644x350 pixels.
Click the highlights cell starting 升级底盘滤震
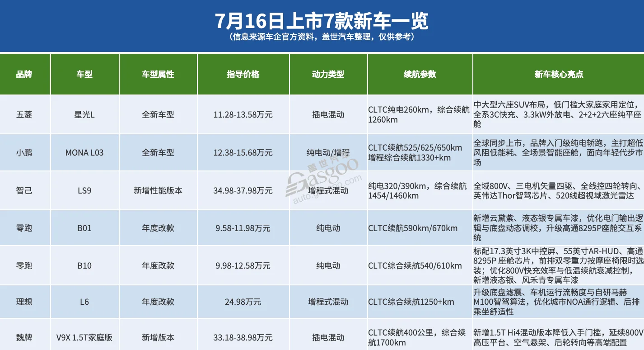(559, 302)
